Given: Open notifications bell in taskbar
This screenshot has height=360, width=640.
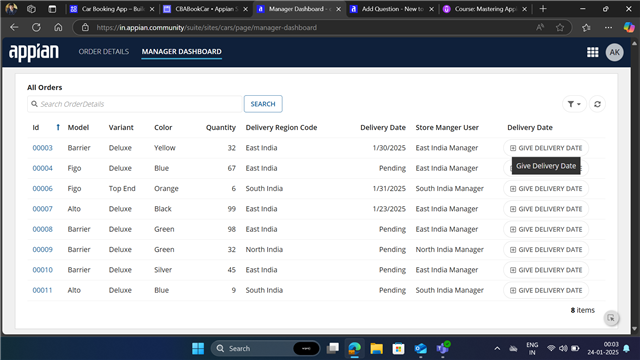Looking at the screenshot, I should coord(627,349).
